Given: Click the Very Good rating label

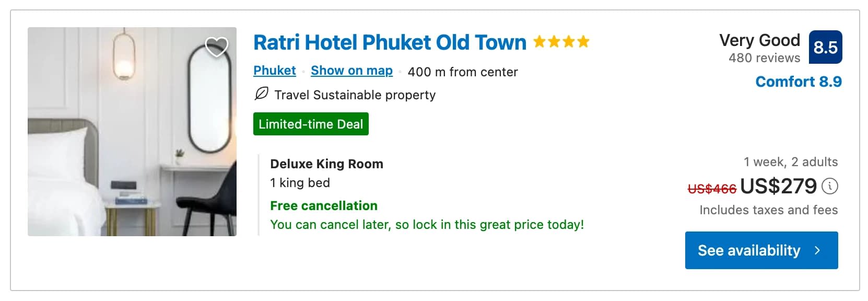Looking at the screenshot, I should pos(759,40).
